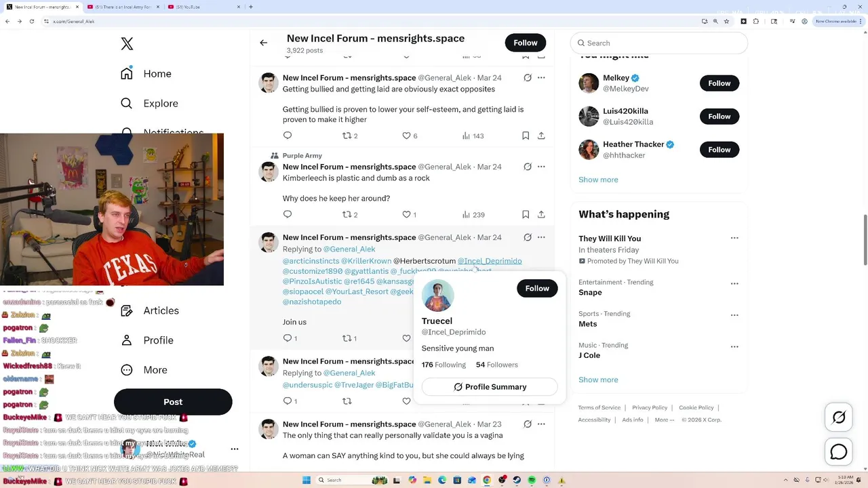The height and width of the screenshot is (488, 868).
Task: Show more suggested accounts
Action: (598, 180)
